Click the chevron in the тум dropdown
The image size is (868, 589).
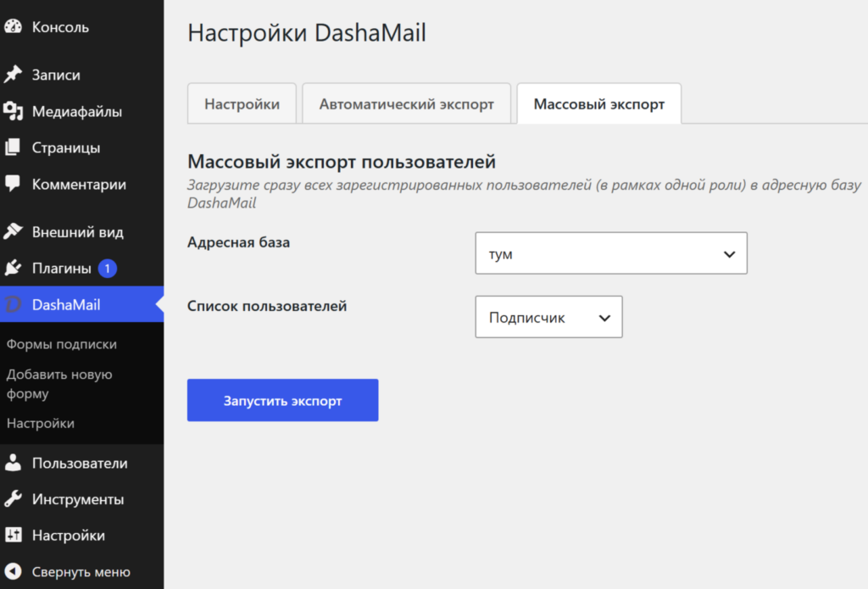coord(729,254)
